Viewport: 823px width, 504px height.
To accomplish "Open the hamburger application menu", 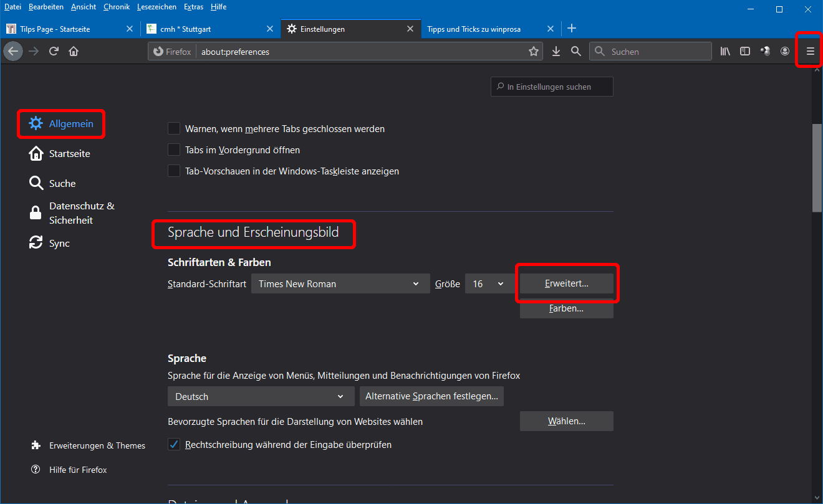I will [811, 52].
